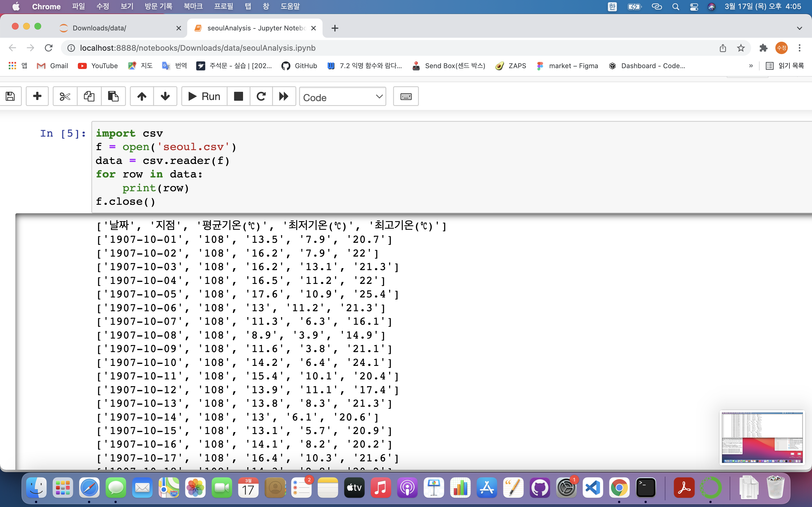Open the command palette keyboard icon

[x=406, y=97]
